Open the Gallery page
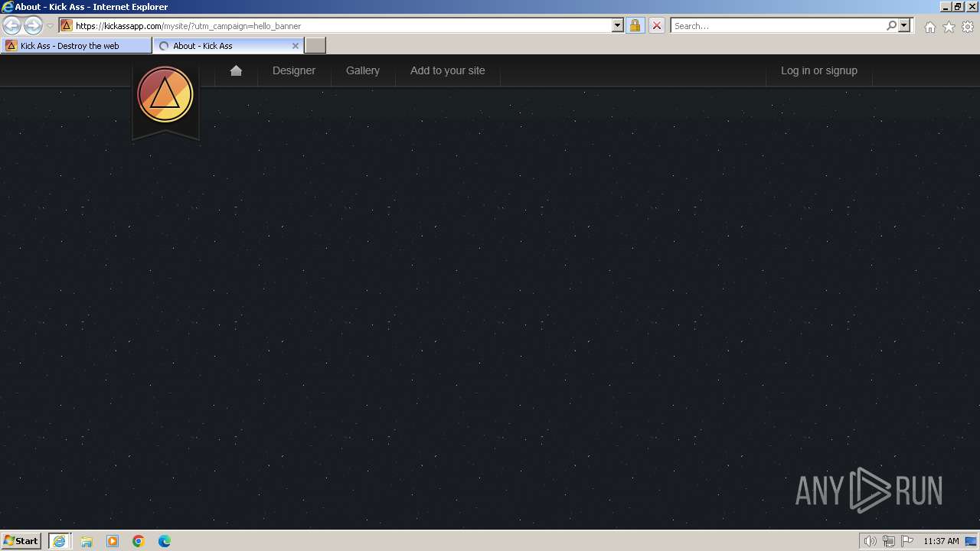The width and height of the screenshot is (980, 551). [x=363, y=70]
